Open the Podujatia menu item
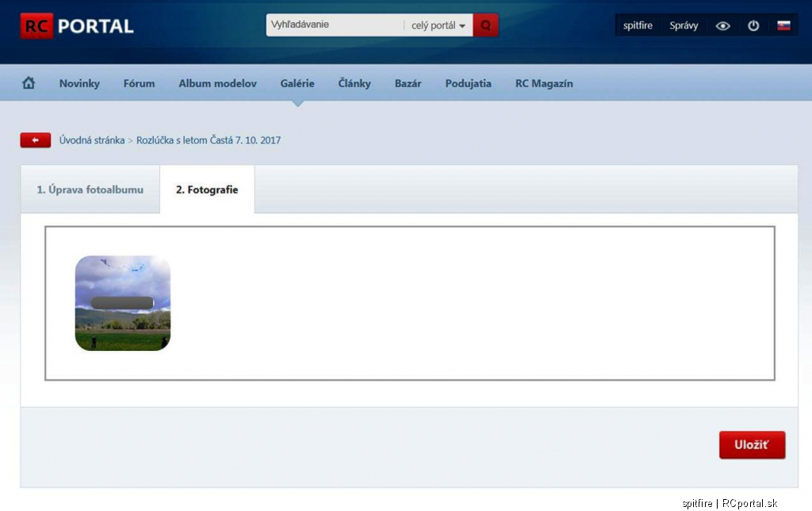812x511 pixels. [468, 83]
